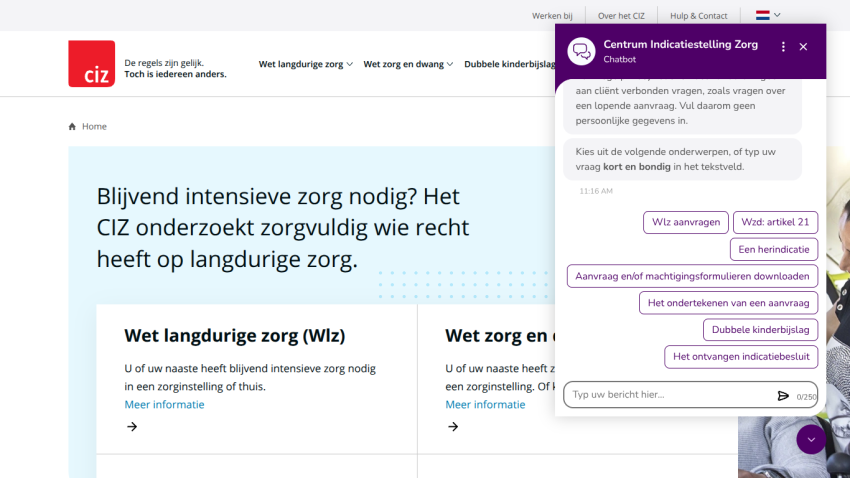Viewport: 850px width, 478px height.
Task: Click the chatbot avatar icon
Action: click(582, 51)
